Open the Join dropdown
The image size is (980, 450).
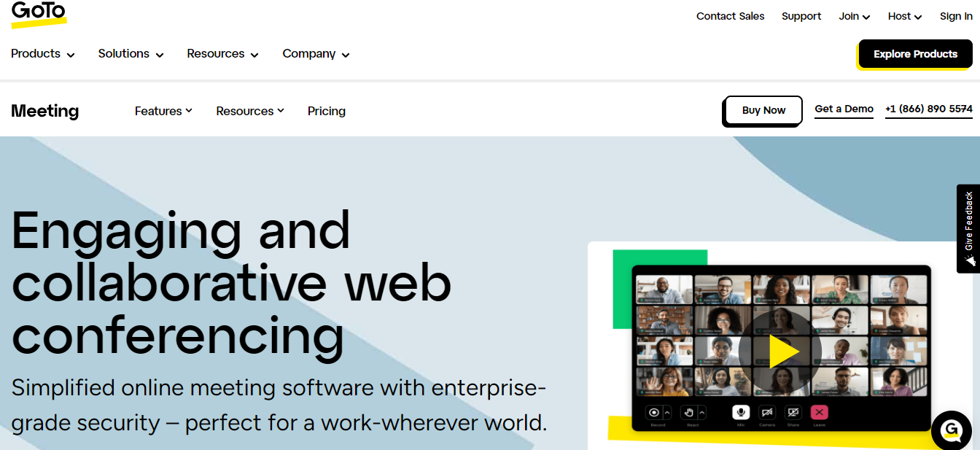[x=854, y=16]
